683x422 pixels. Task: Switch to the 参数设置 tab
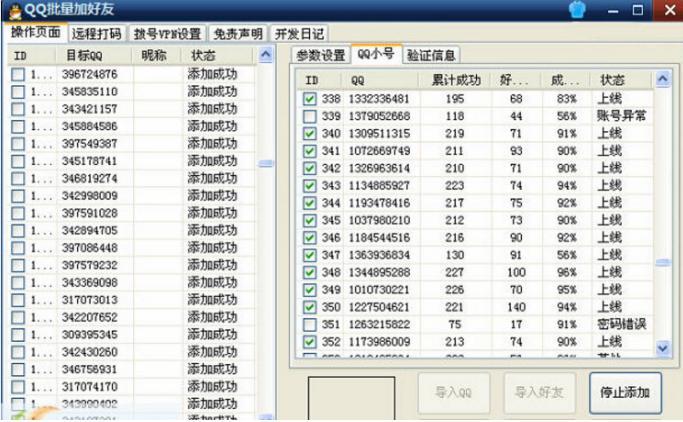click(x=321, y=55)
